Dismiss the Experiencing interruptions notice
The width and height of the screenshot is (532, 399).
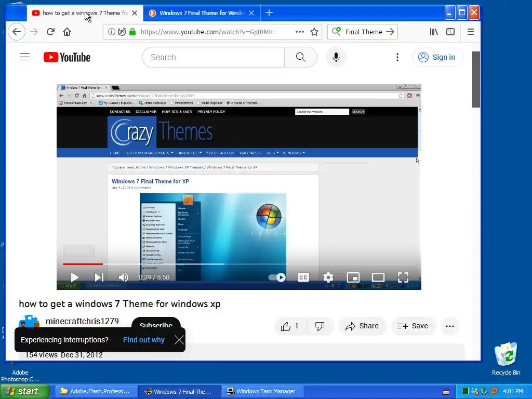[x=179, y=340]
